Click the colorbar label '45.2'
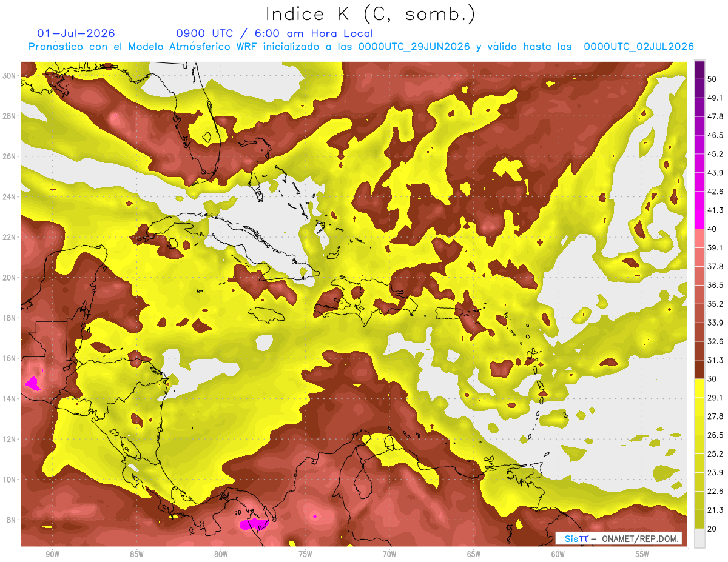 (x=715, y=154)
